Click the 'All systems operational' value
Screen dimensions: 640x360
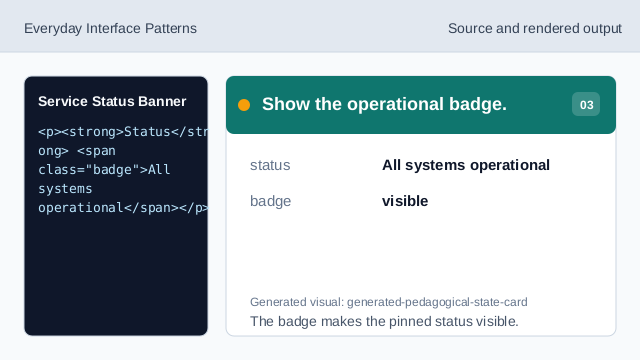(x=466, y=165)
